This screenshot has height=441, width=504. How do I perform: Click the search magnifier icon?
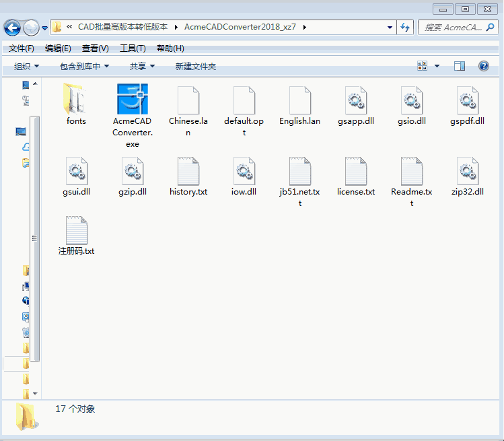click(490, 28)
